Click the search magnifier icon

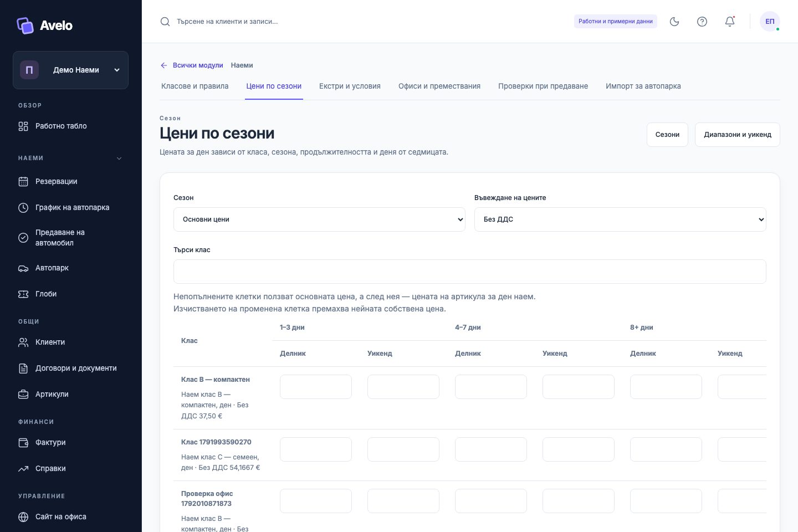point(165,22)
